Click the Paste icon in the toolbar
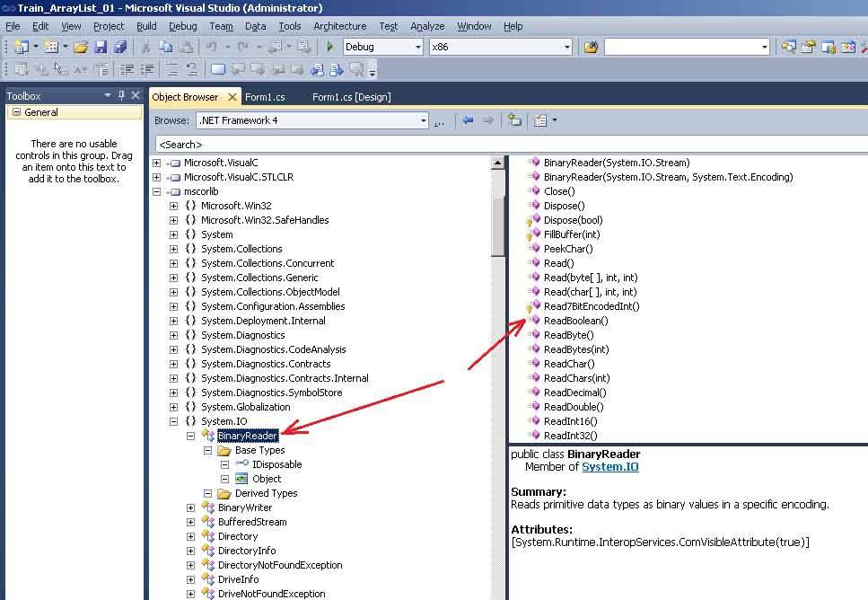Screen dimensions: 868x600 pyautogui.click(x=187, y=47)
